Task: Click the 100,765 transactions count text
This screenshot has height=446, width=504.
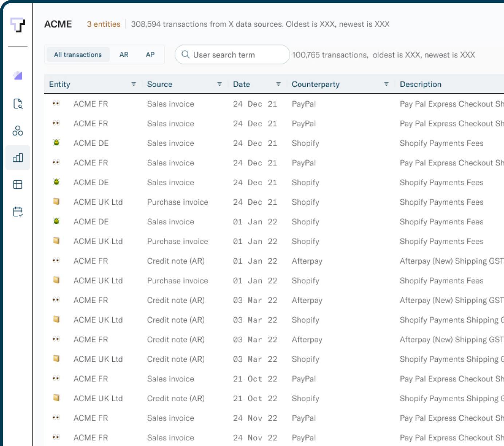Action: [x=383, y=55]
